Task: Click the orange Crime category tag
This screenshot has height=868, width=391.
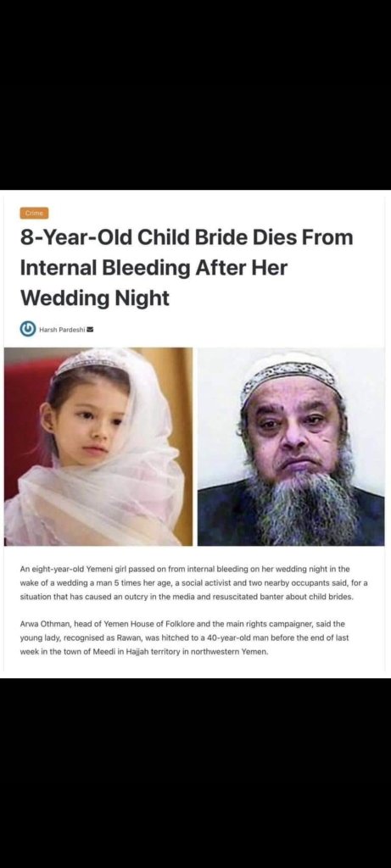Action: click(34, 213)
